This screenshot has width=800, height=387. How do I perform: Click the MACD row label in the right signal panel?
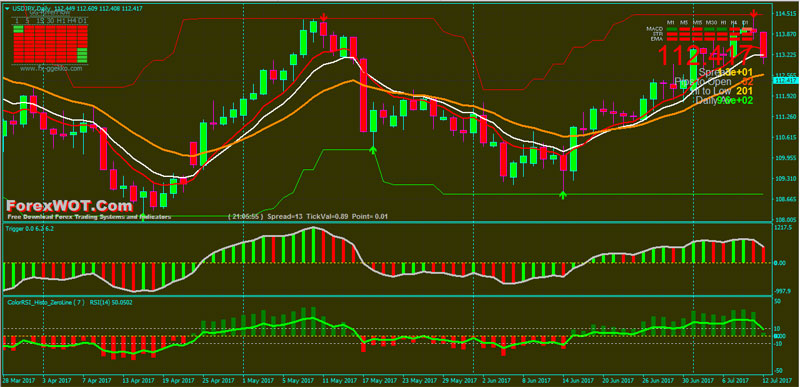(x=655, y=29)
